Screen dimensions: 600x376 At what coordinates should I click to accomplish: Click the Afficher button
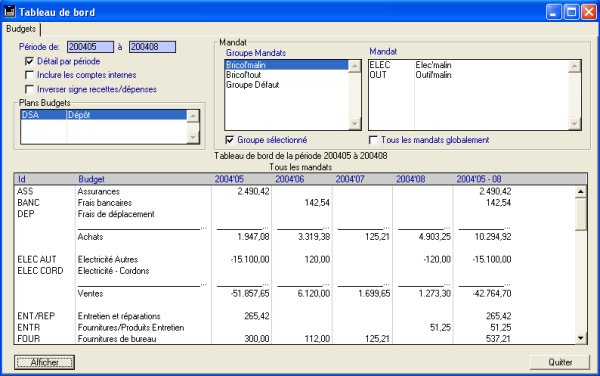pos(44,362)
